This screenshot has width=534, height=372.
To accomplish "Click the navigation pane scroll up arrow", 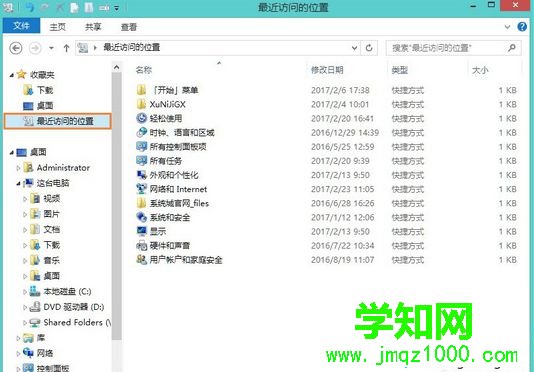I will pos(116,67).
